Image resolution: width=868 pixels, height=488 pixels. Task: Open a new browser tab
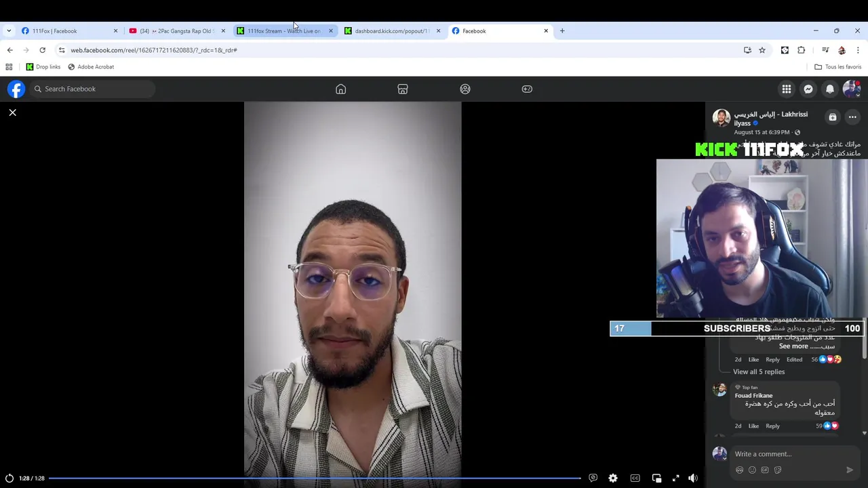[x=562, y=30]
